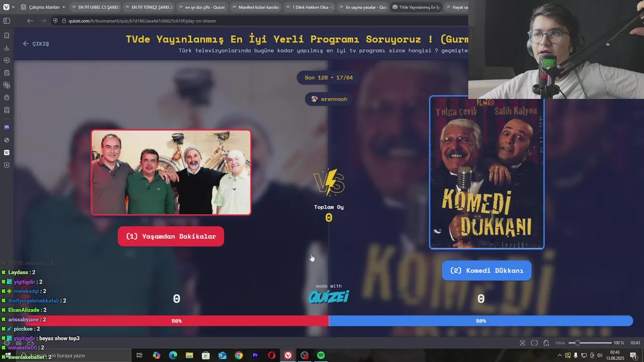Image resolution: width=644 pixels, height=362 pixels.
Task: Open Spotify from taskbar
Action: pyautogui.click(x=321, y=355)
